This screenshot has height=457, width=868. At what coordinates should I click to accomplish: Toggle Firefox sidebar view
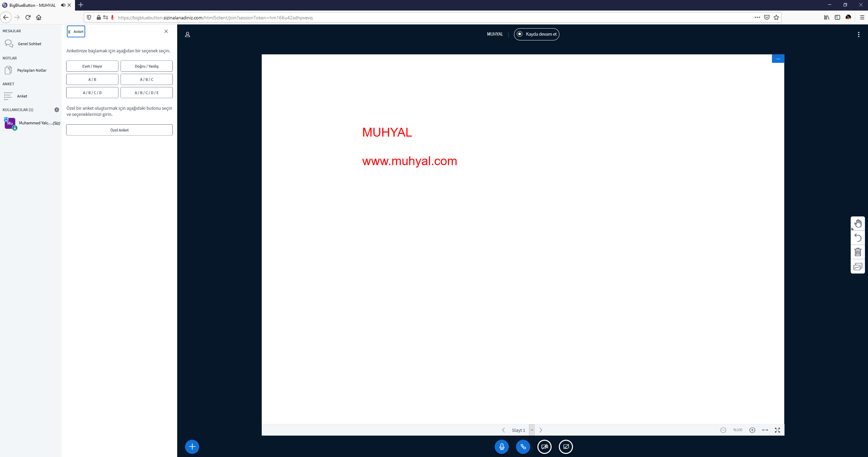coord(837,17)
